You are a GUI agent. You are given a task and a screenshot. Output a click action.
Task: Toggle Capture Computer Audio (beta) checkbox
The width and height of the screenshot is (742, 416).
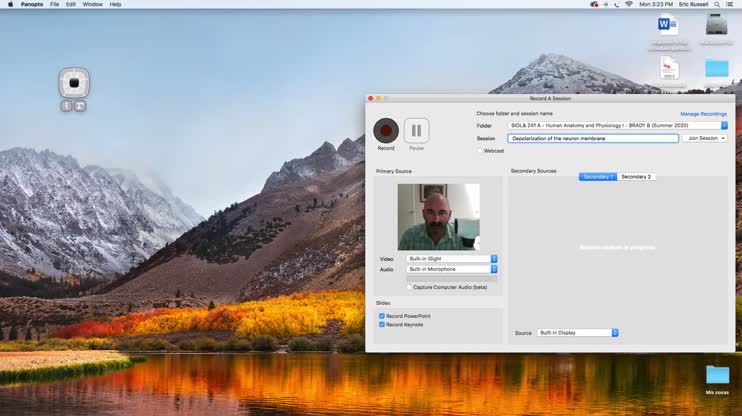(x=410, y=287)
